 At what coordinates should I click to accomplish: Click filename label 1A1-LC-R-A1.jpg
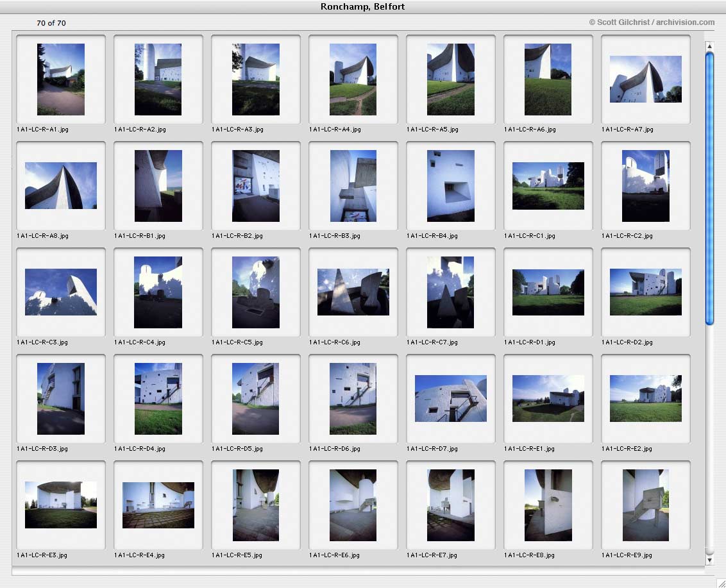tap(42, 130)
